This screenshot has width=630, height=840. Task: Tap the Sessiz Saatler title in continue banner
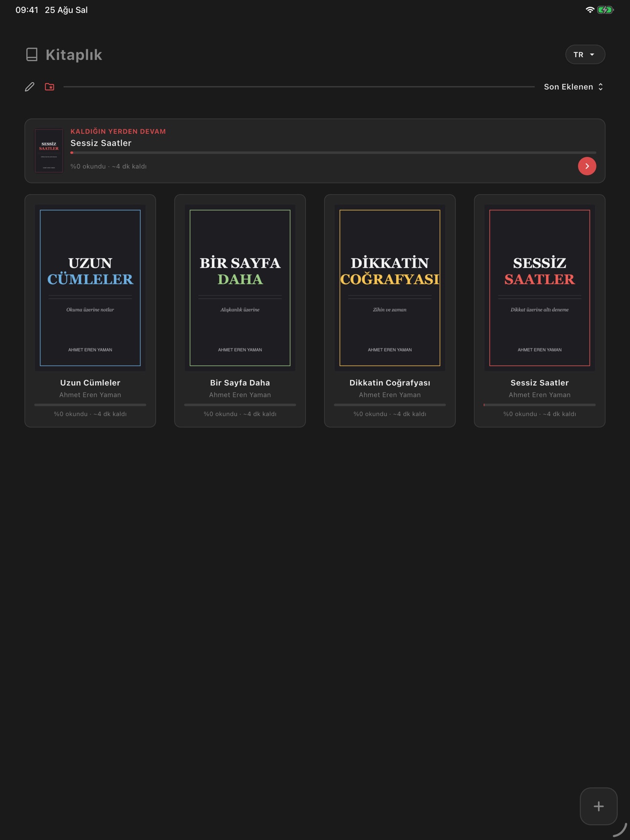101,143
